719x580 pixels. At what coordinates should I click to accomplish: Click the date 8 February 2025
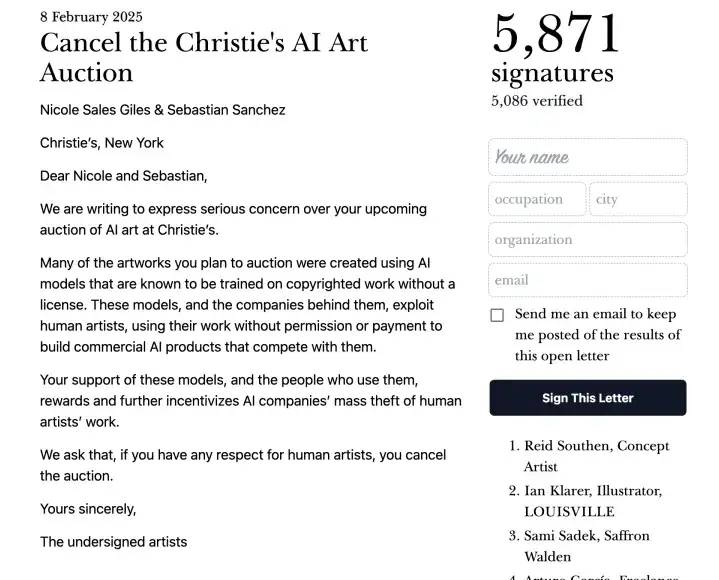[x=91, y=17]
